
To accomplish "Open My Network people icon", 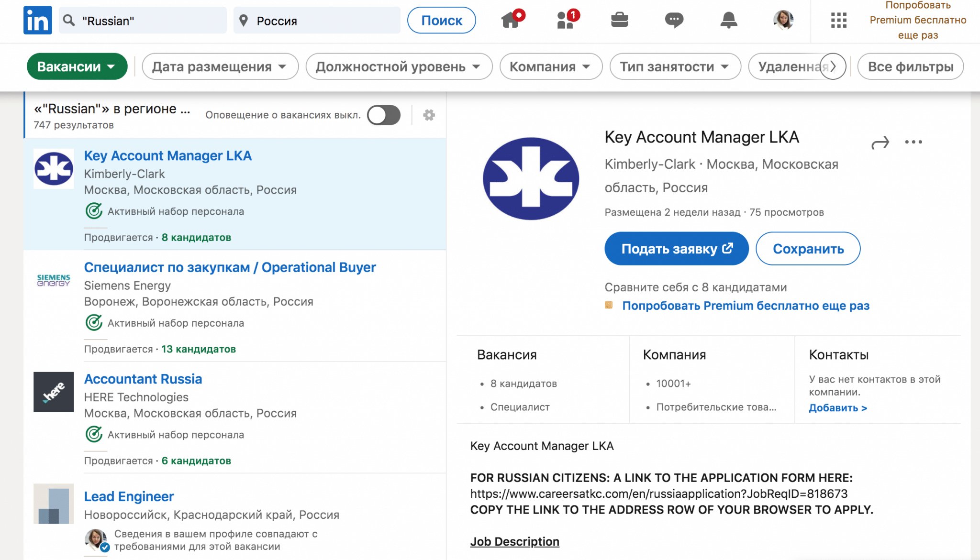I will click(x=566, y=20).
